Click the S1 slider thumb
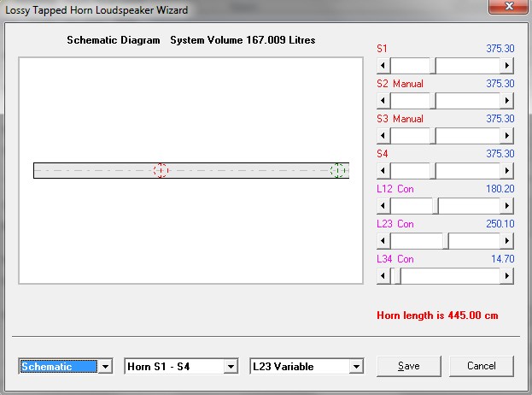Viewport: 532px width, 395px height. click(x=433, y=65)
